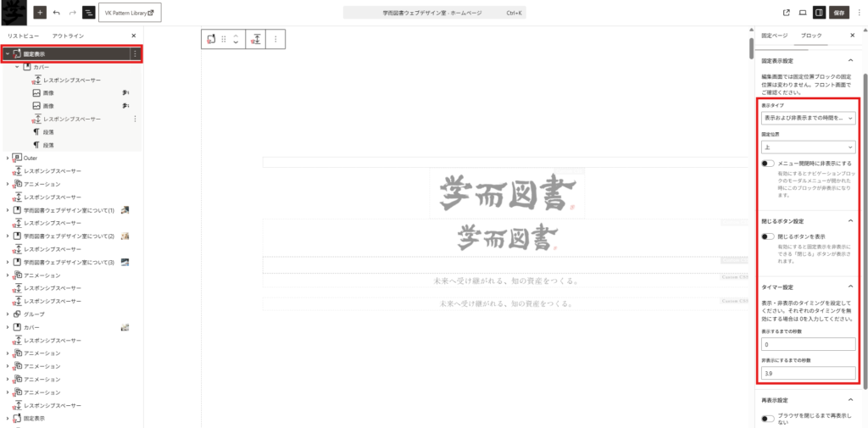
Task: Click the block drag handle icon
Action: click(224, 39)
